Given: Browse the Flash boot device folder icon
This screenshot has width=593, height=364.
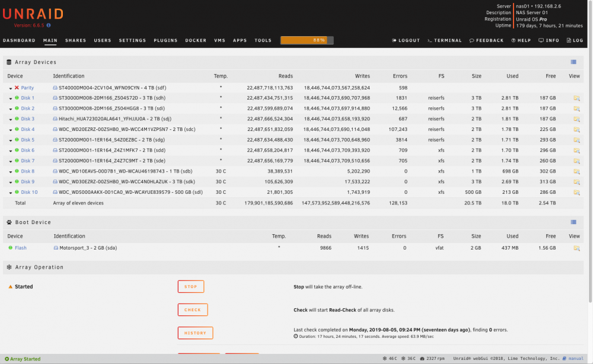Looking at the screenshot, I should [576, 248].
